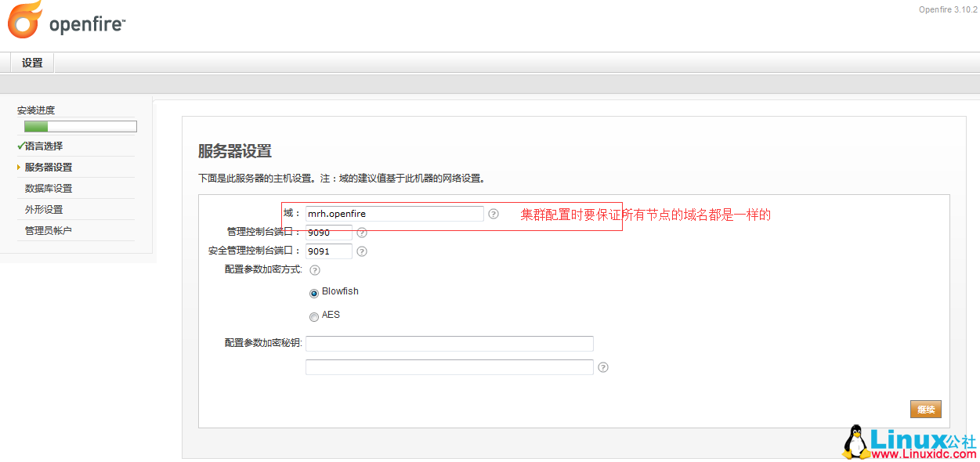
Task: Click help icon next to 管理控制台端口
Action: pos(361,232)
